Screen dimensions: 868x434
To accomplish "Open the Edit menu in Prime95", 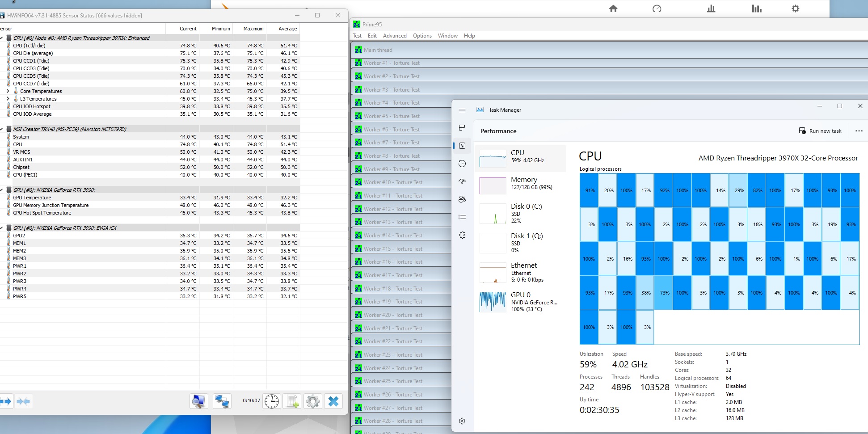I will (x=372, y=36).
